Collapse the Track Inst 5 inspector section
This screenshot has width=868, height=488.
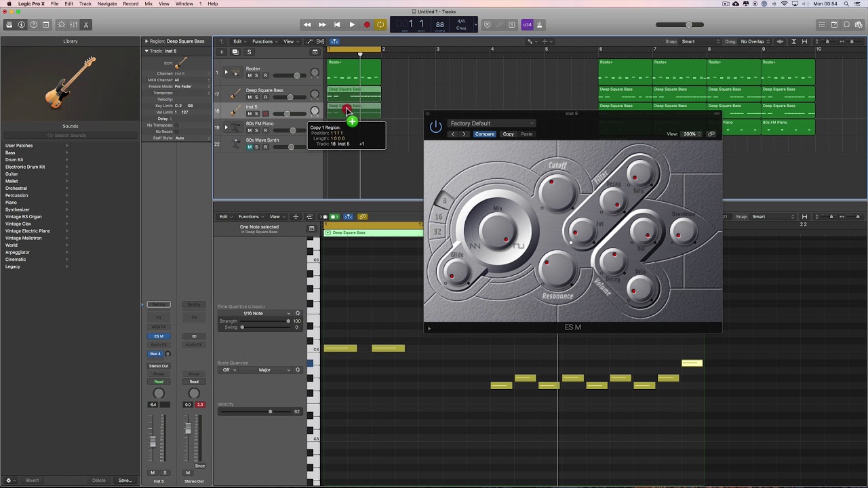(x=146, y=51)
